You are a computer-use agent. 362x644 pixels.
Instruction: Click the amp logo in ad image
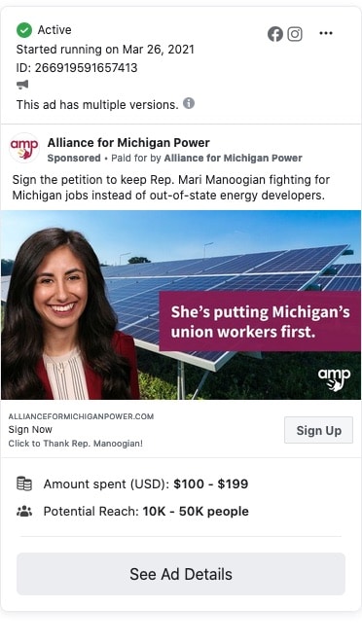[x=334, y=379]
